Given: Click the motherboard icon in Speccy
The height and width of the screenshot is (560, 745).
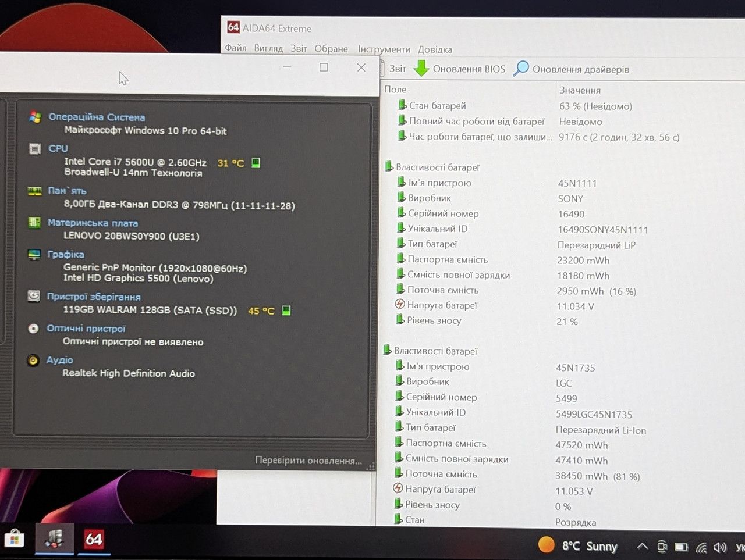Looking at the screenshot, I should (x=34, y=223).
